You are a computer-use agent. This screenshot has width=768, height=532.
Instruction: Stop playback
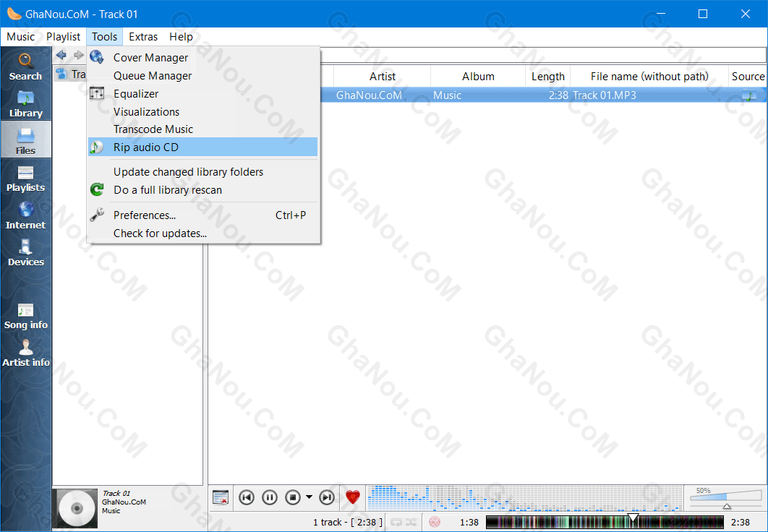click(293, 497)
